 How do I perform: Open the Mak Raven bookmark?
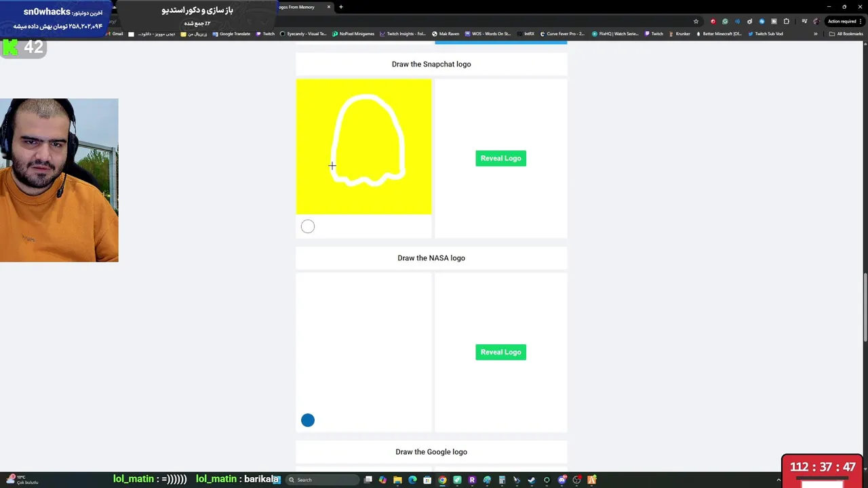click(x=446, y=34)
